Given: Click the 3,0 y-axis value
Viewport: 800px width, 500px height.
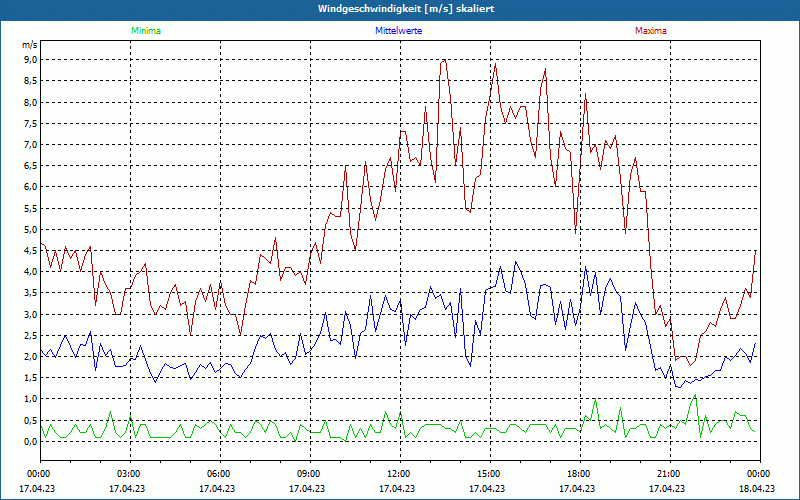Looking at the screenshot, I should tap(31, 314).
